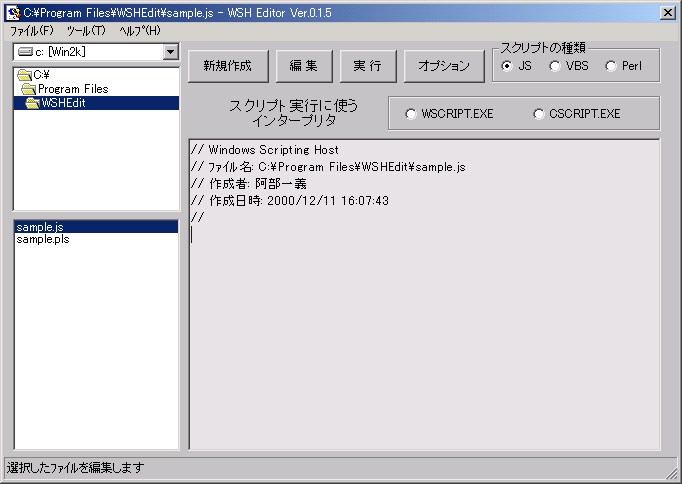Screen dimensions: 682x484
Task: Click the 編集 button
Action: (x=304, y=66)
